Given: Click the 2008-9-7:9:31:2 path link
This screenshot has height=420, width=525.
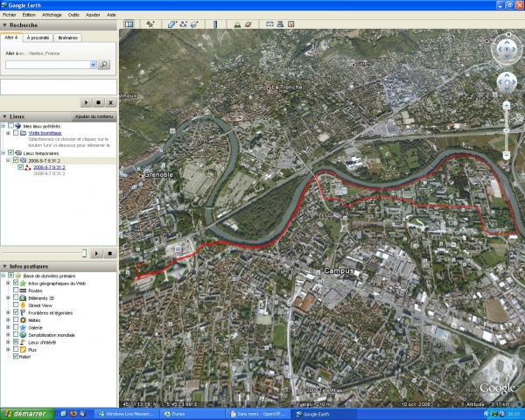Looking at the screenshot, I should (x=49, y=167).
